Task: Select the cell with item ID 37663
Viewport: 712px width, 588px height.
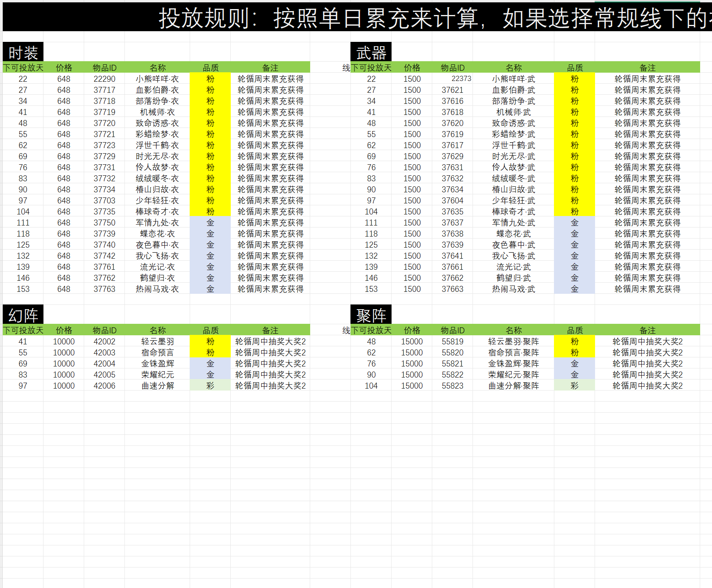Action: pos(452,289)
